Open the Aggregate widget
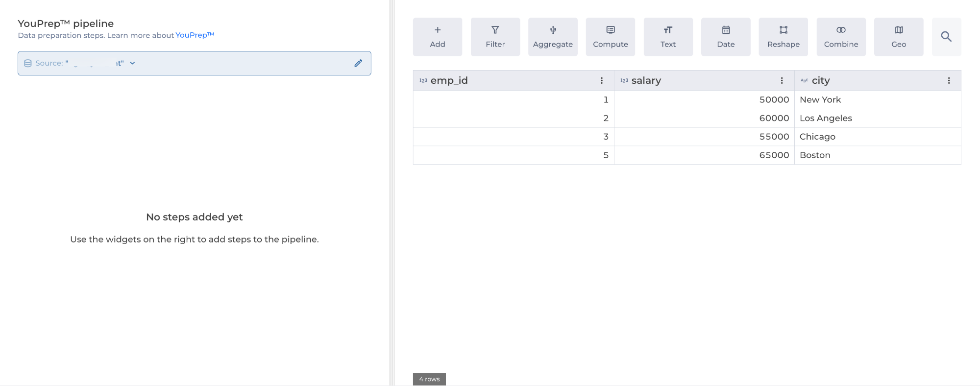Screen dimensions: 980x386 (553, 37)
